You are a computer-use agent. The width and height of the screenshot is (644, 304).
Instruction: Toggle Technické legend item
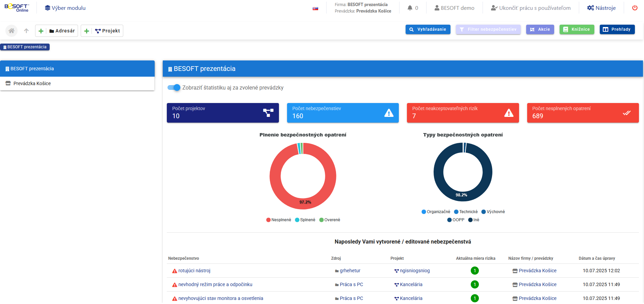(466, 212)
